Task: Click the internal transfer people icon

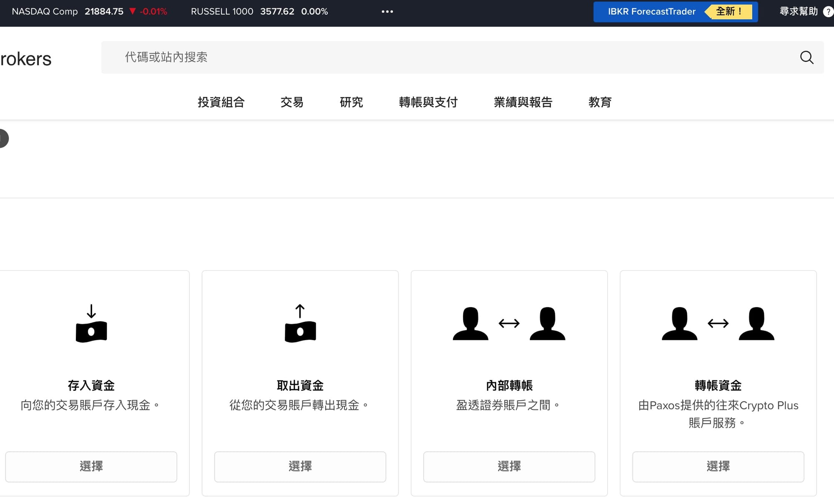Action: point(509,323)
